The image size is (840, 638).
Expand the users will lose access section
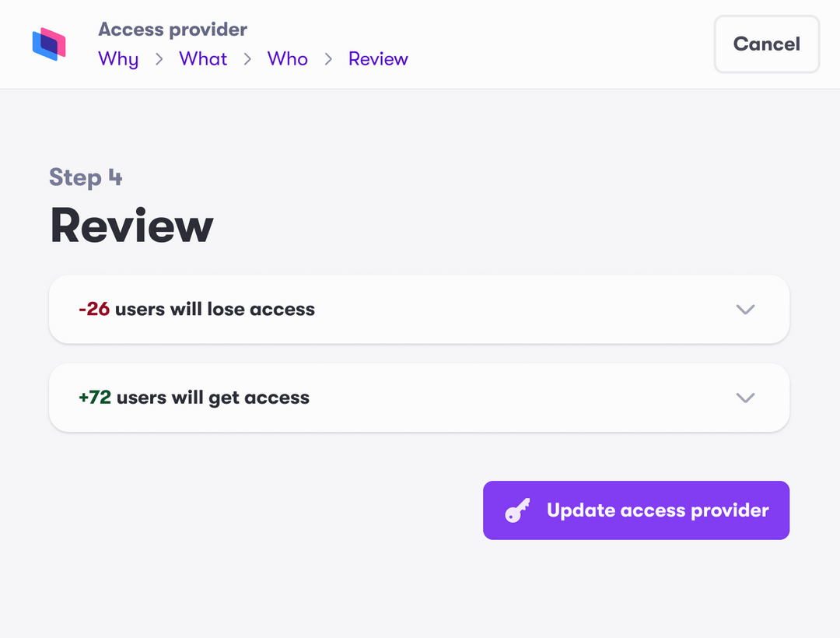745,309
